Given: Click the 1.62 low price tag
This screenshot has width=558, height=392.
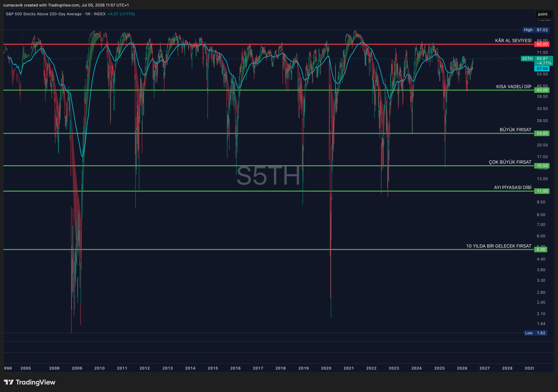Looking at the screenshot, I should (x=541, y=333).
